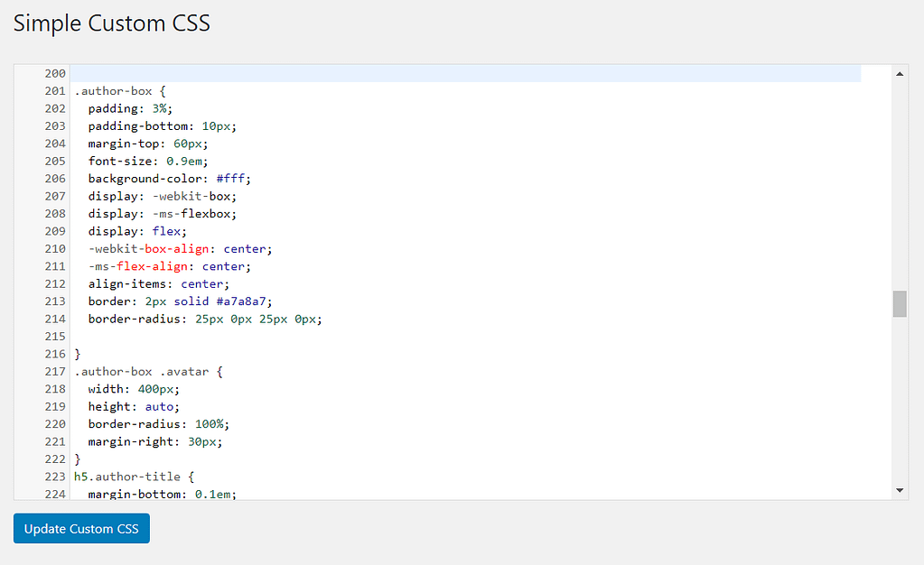This screenshot has width=924, height=565.
Task: Click the closing brace on line 216
Action: [77, 354]
